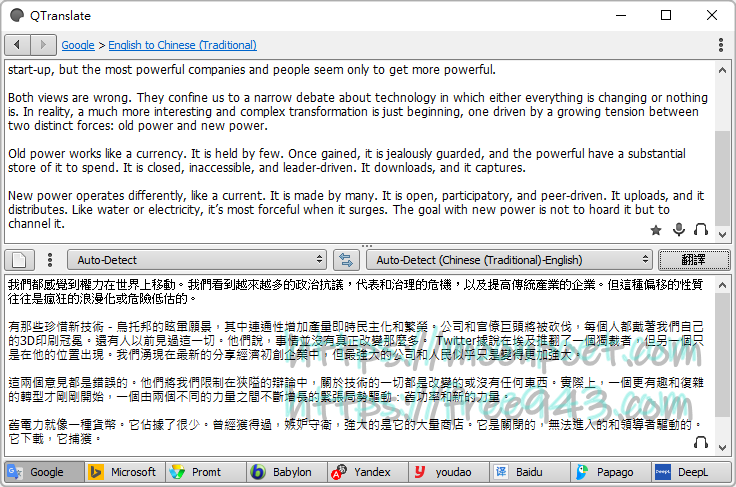Click the splitter handle between panes
Viewport: 736px width, 487px height.
[367, 246]
